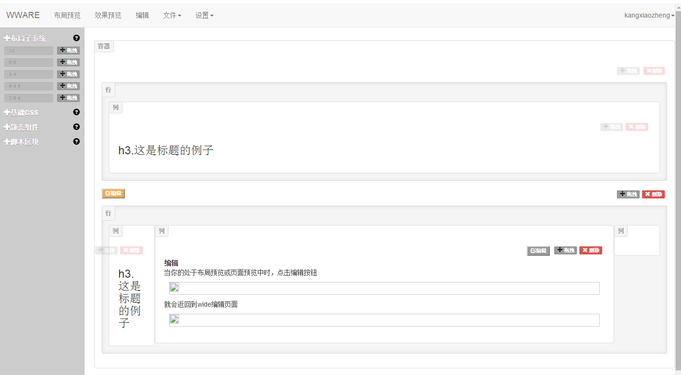Click the WWARE brand link
The width and height of the screenshot is (681, 375).
23,15
